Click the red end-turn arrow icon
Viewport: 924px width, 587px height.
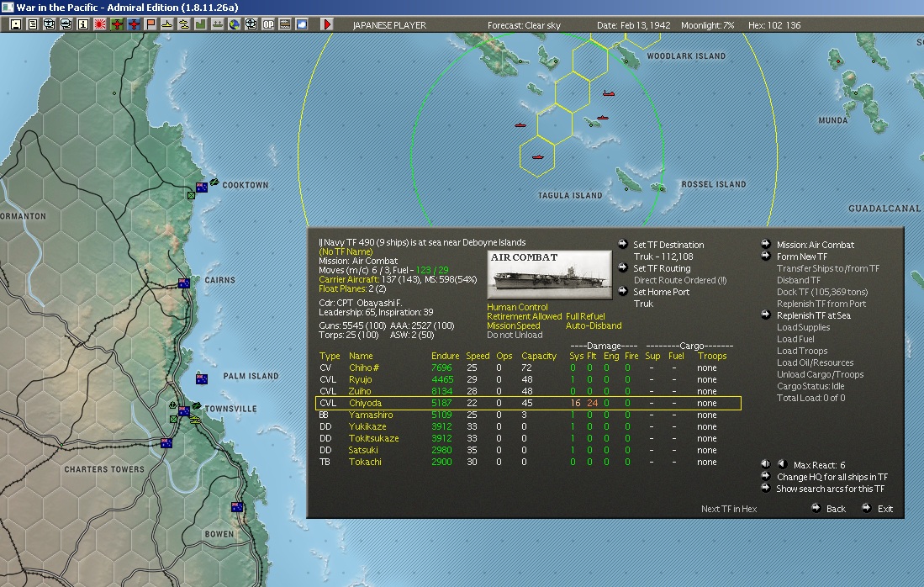click(x=327, y=24)
